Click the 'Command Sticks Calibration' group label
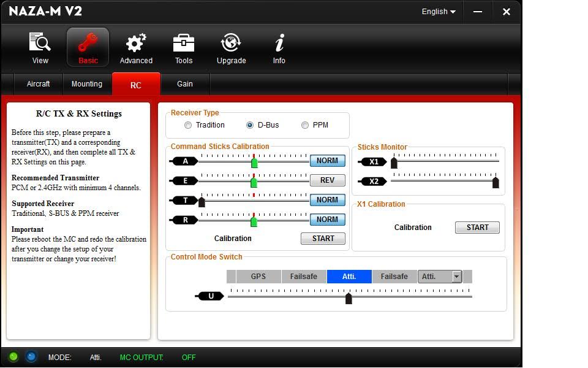 [x=220, y=147]
